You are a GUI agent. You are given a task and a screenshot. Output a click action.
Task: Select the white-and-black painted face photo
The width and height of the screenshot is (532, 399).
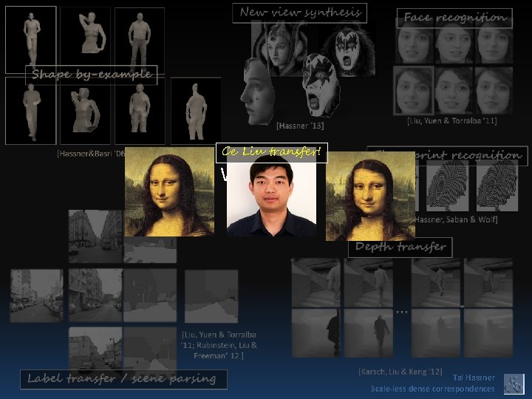tap(349, 50)
